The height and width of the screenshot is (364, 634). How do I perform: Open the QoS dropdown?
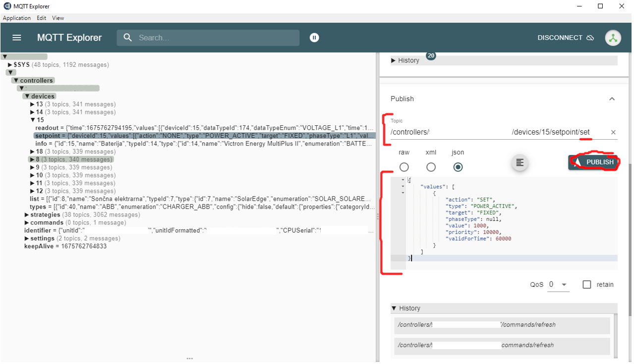tap(558, 285)
